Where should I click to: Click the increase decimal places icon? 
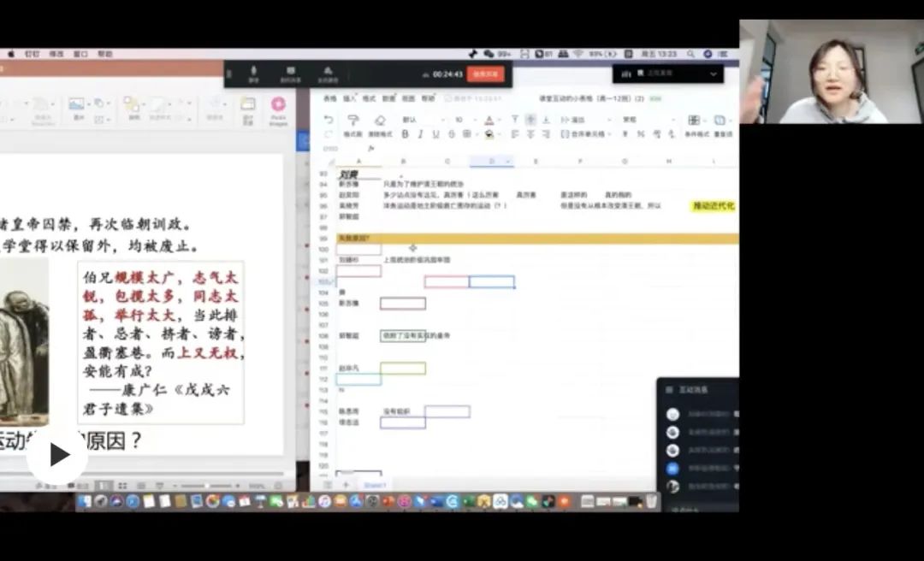click(x=656, y=134)
